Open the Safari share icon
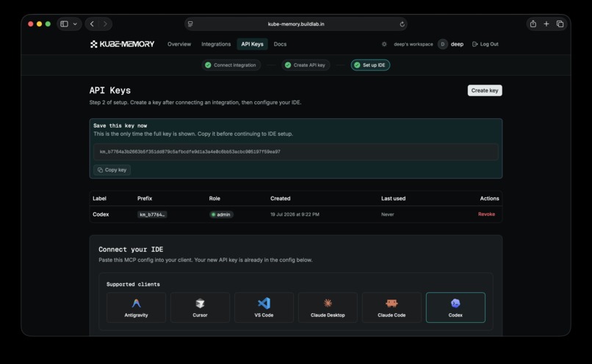 pyautogui.click(x=533, y=23)
